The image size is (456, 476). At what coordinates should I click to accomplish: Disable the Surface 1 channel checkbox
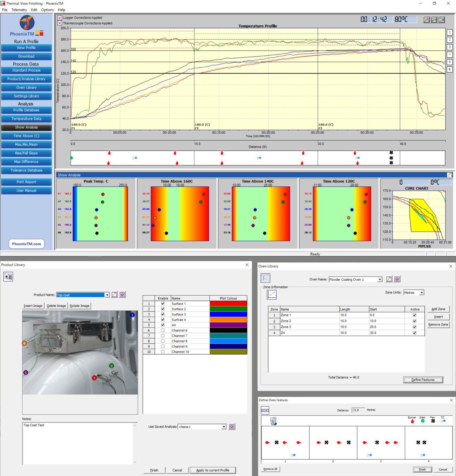[163, 304]
